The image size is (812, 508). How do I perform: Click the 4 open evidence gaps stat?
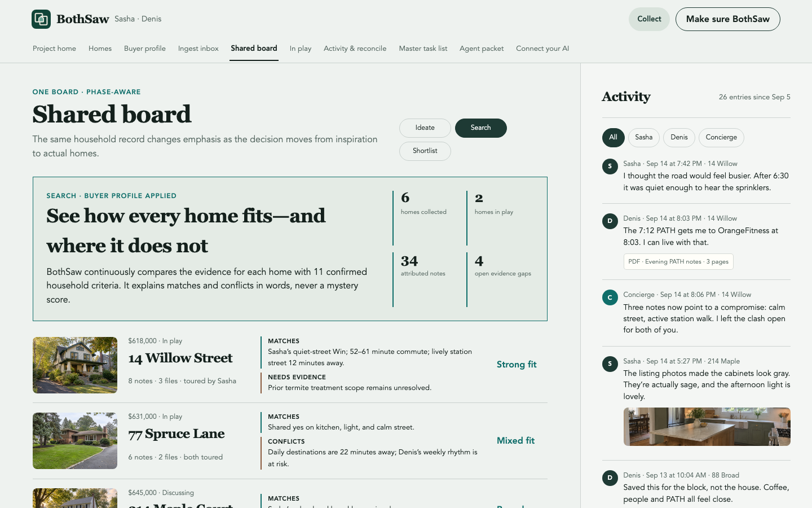501,279
